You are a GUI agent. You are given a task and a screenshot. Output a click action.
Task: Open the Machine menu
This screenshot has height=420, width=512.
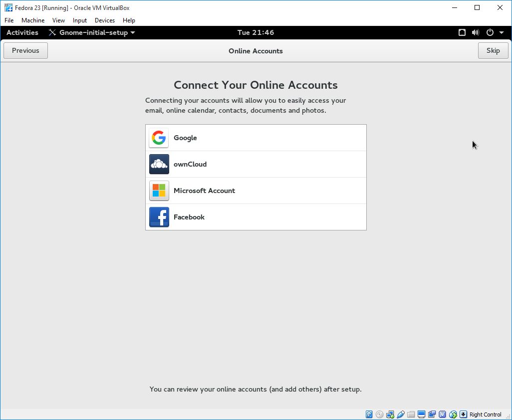coord(33,20)
